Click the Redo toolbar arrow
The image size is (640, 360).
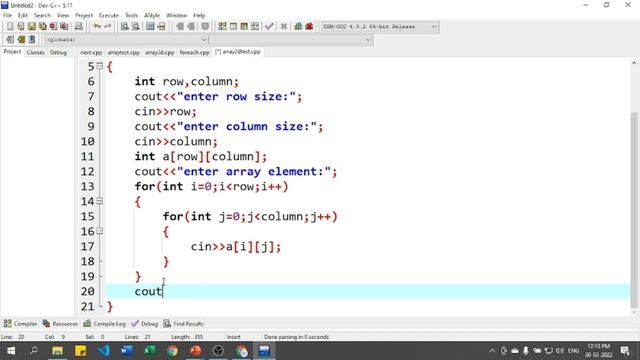(107, 27)
